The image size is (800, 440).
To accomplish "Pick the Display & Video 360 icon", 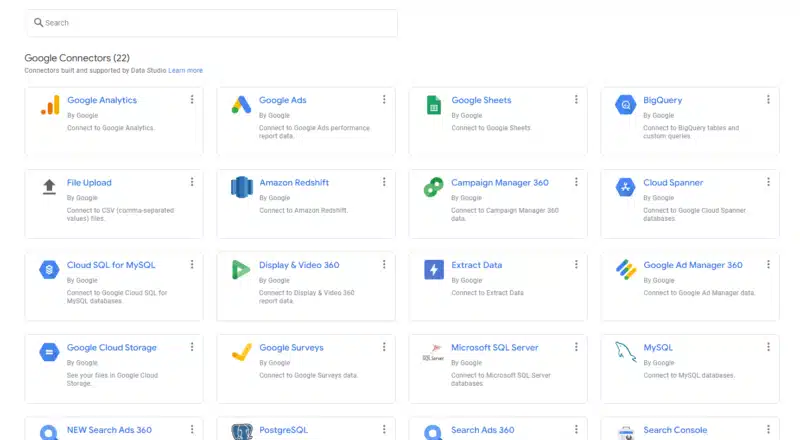I will 241,270.
